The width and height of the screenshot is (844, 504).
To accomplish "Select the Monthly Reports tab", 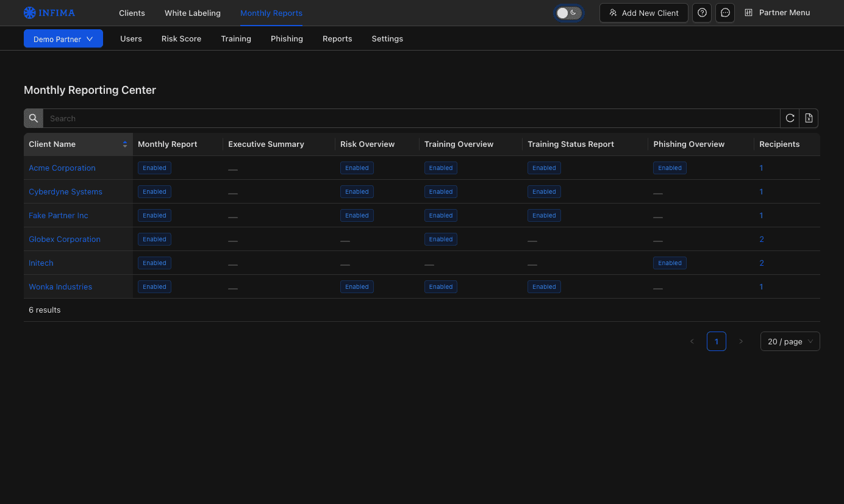I will click(271, 13).
